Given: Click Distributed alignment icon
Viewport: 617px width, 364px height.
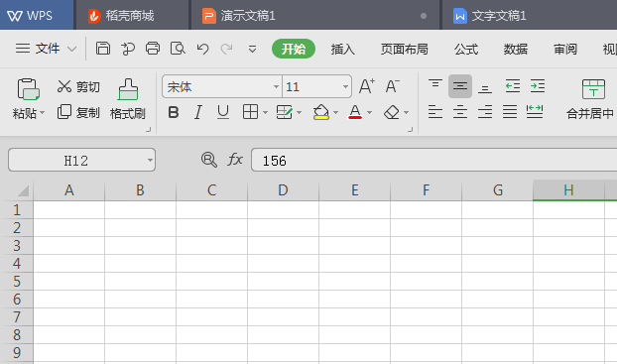Looking at the screenshot, I should click(535, 112).
